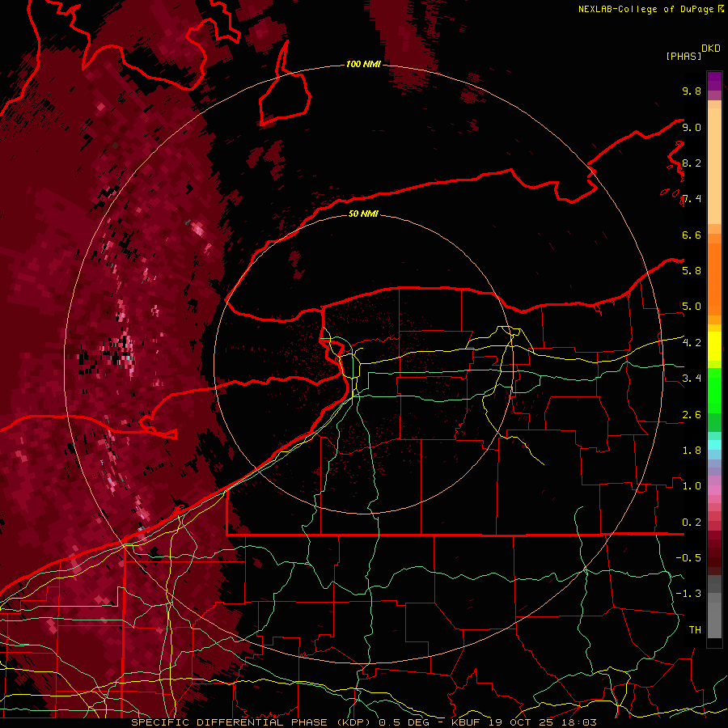Image resolution: width=728 pixels, height=728 pixels.
Task: Click the NEXLAB-College of DuPage credit text
Action: (645, 9)
